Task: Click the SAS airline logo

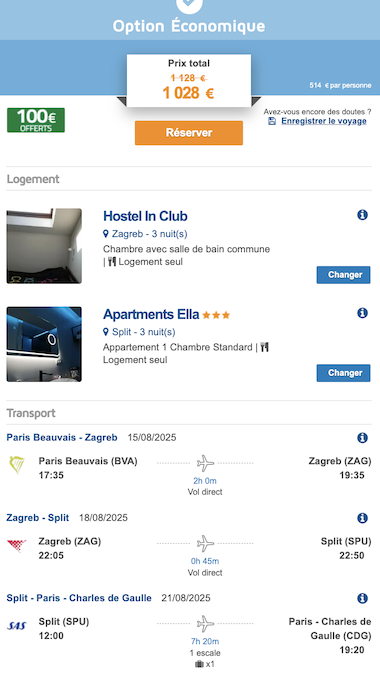Action: coord(17,625)
